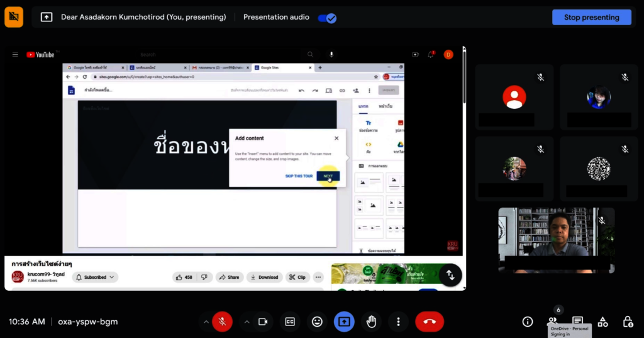Leave the call with red hang-up button
This screenshot has width=644, height=338.
pos(430,322)
